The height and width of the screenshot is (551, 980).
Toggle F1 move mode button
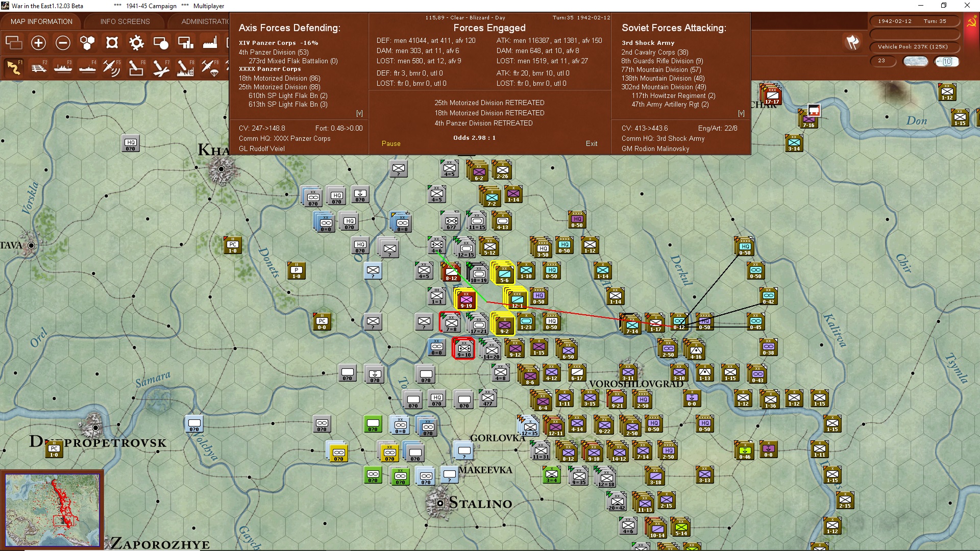point(14,67)
